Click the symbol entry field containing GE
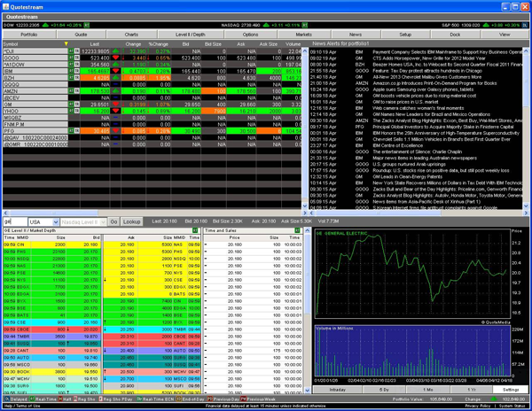 (x=13, y=221)
